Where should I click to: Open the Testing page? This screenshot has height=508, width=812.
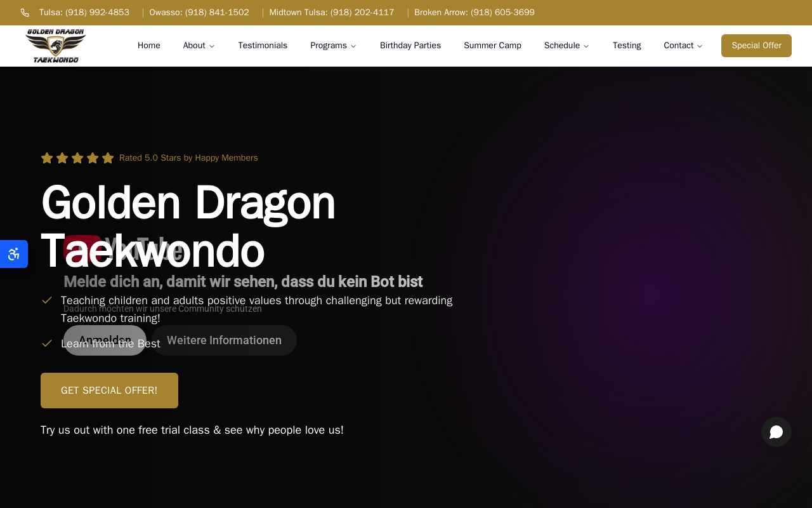627,46
